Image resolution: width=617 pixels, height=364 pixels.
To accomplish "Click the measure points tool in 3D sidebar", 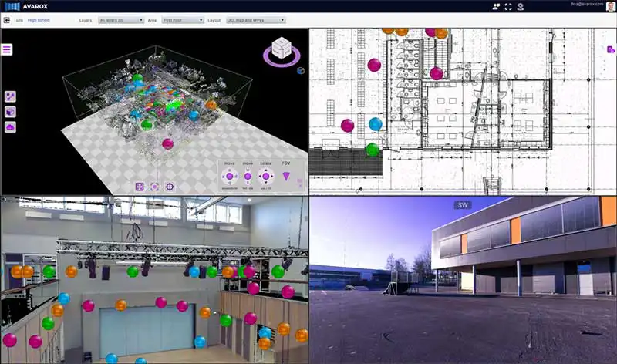I will (10, 96).
